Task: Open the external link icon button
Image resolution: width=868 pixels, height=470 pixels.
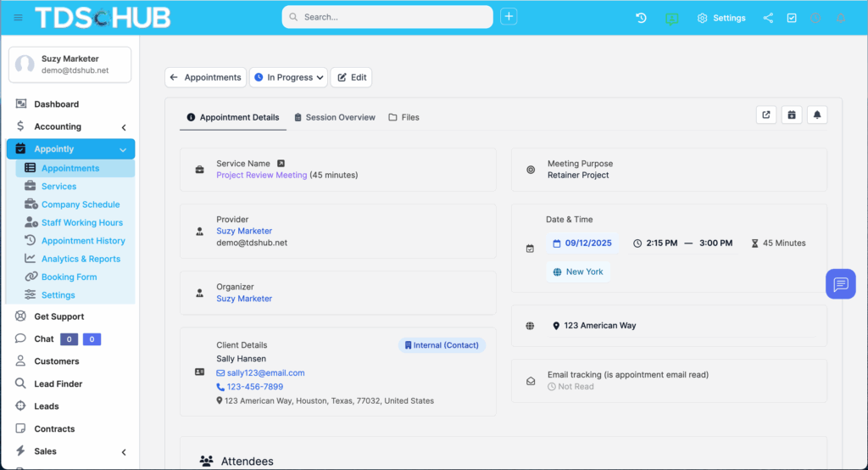Action: coord(766,115)
